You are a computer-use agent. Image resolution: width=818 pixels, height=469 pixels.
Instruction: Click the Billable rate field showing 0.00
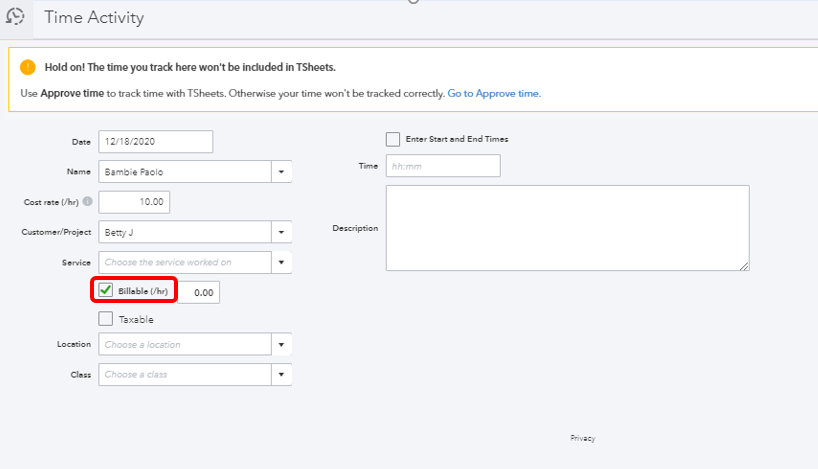point(200,292)
